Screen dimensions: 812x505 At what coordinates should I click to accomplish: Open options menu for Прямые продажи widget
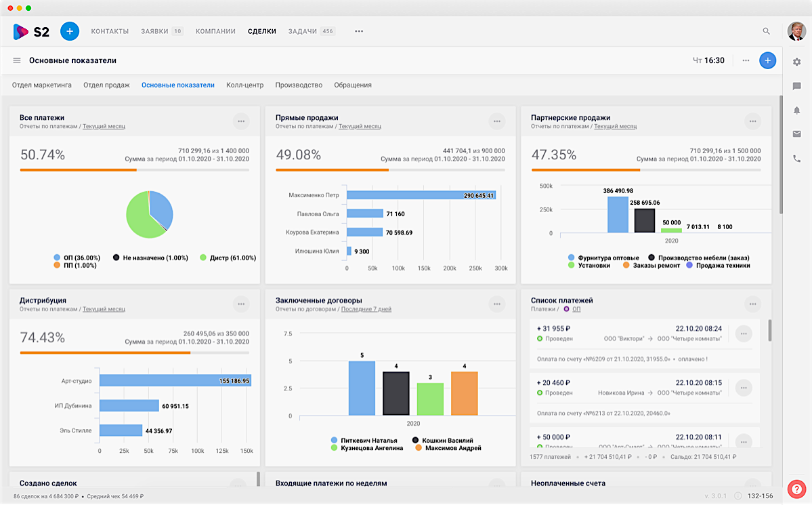496,121
